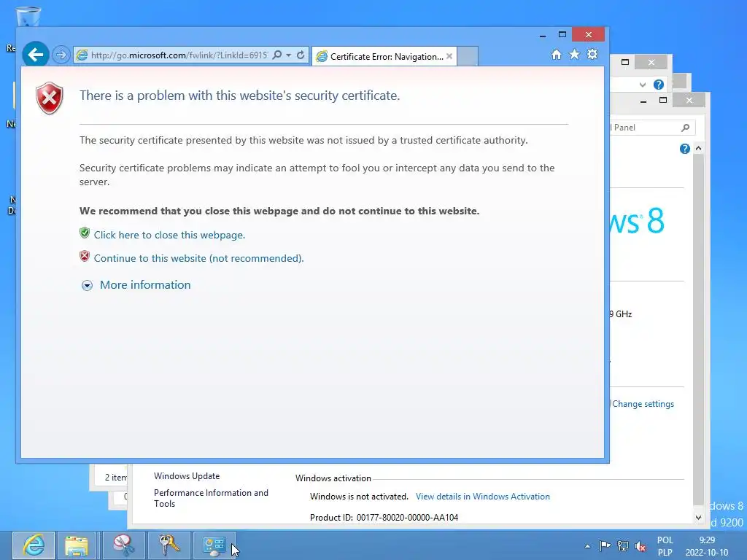Image resolution: width=747 pixels, height=560 pixels.
Task: Open File Explorer from the taskbar
Action: click(x=77, y=545)
